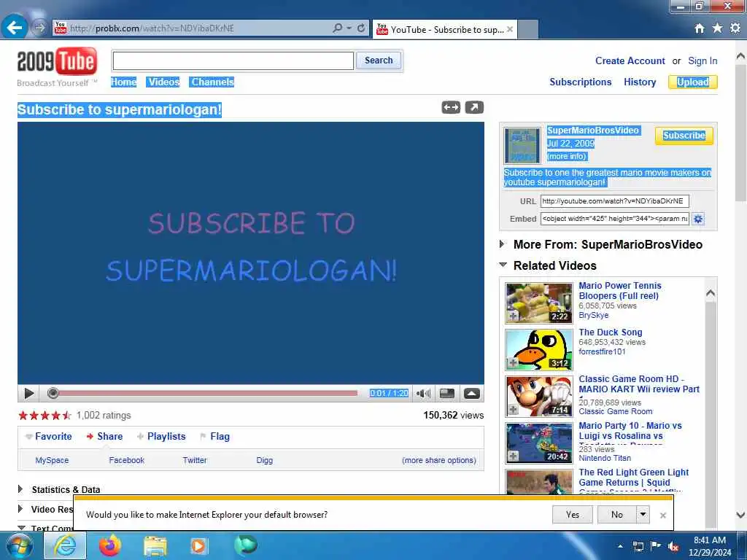Play the video
Screen dimensions: 747x560
[x=28, y=393]
